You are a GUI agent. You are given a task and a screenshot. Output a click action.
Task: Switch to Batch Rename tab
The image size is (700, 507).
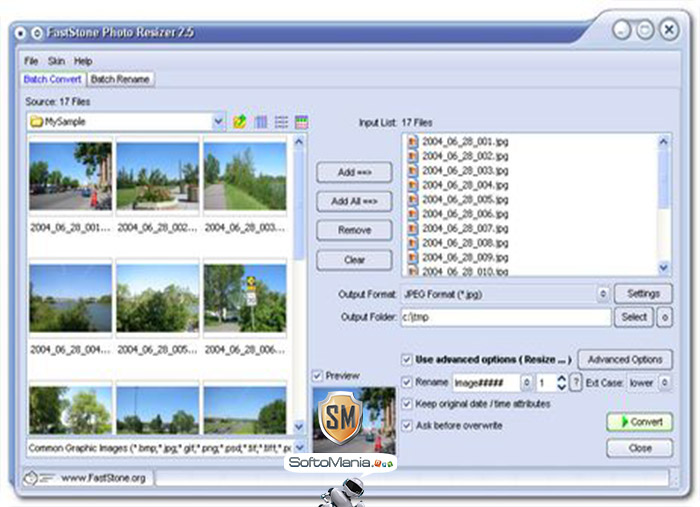point(120,79)
